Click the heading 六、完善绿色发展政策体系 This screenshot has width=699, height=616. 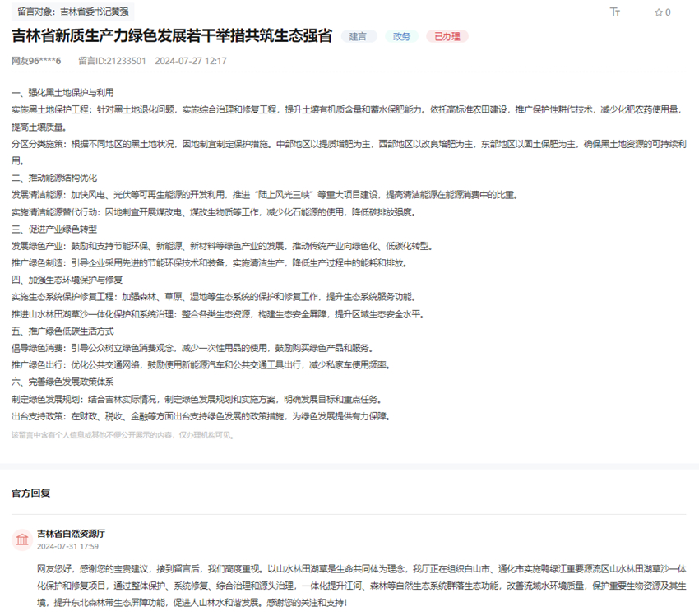pyautogui.click(x=62, y=382)
